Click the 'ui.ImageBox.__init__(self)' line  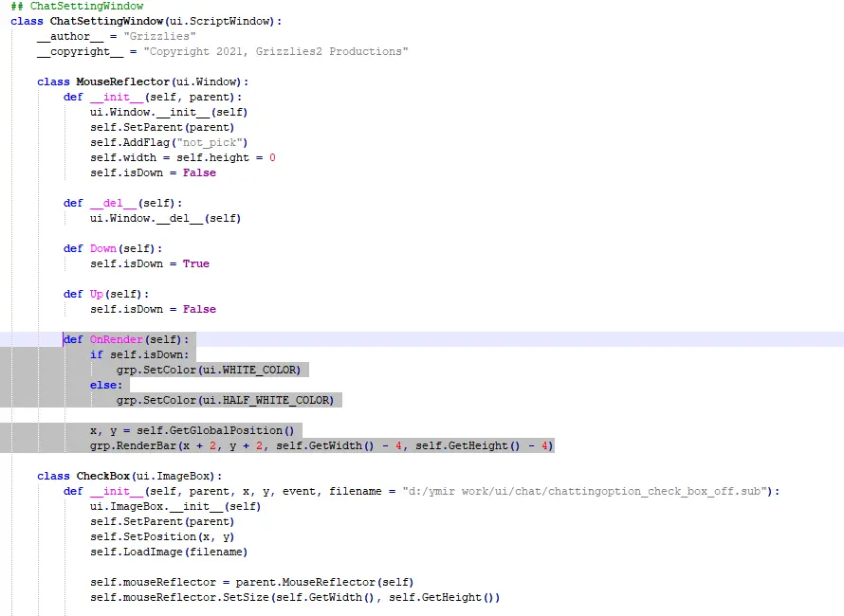[175, 506]
